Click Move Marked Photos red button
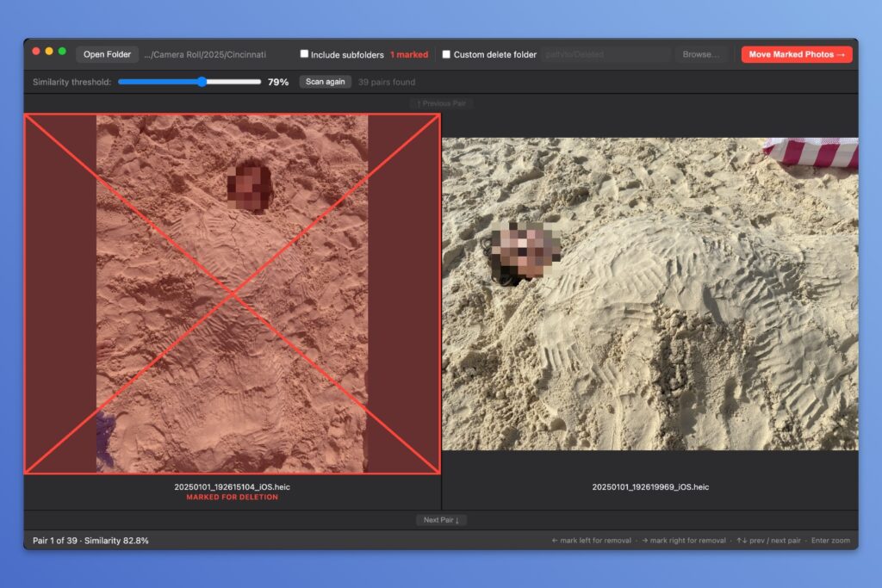 point(796,54)
